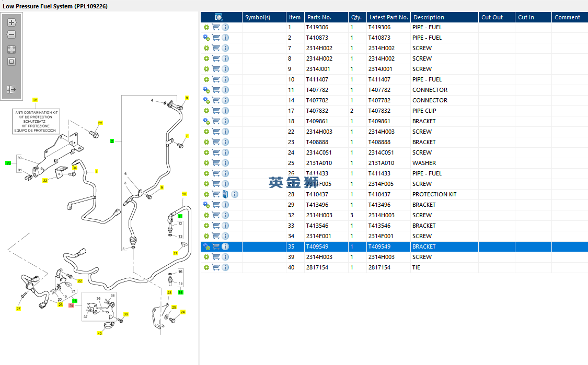The image size is (588, 365).
Task: Click the Cut In column header
Action: click(533, 17)
